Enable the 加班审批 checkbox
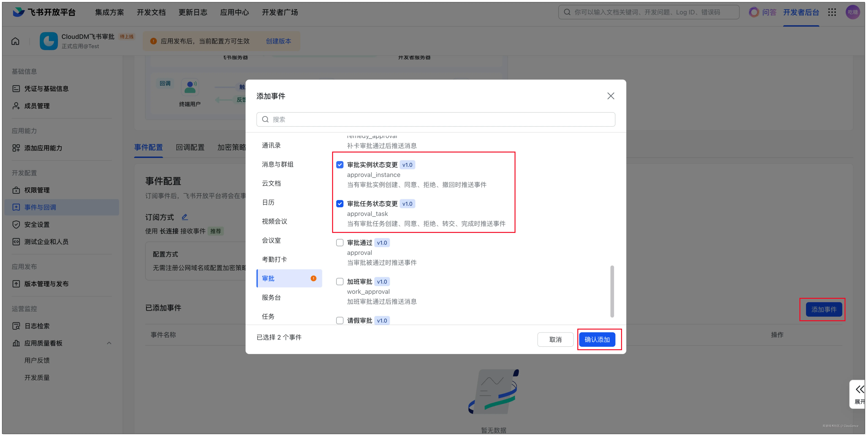 click(340, 281)
